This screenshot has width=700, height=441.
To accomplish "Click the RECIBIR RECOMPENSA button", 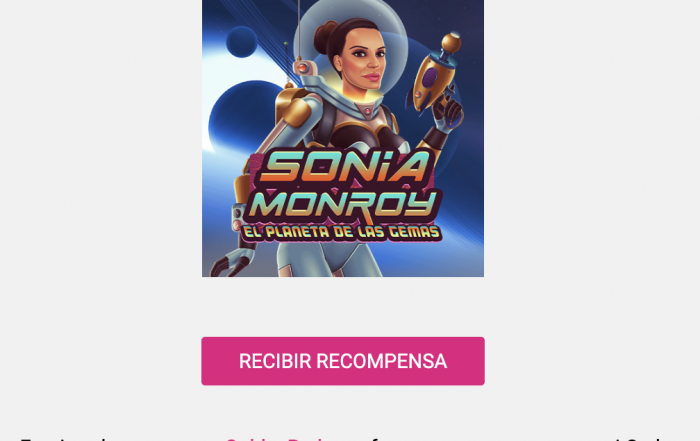I will coord(343,361).
